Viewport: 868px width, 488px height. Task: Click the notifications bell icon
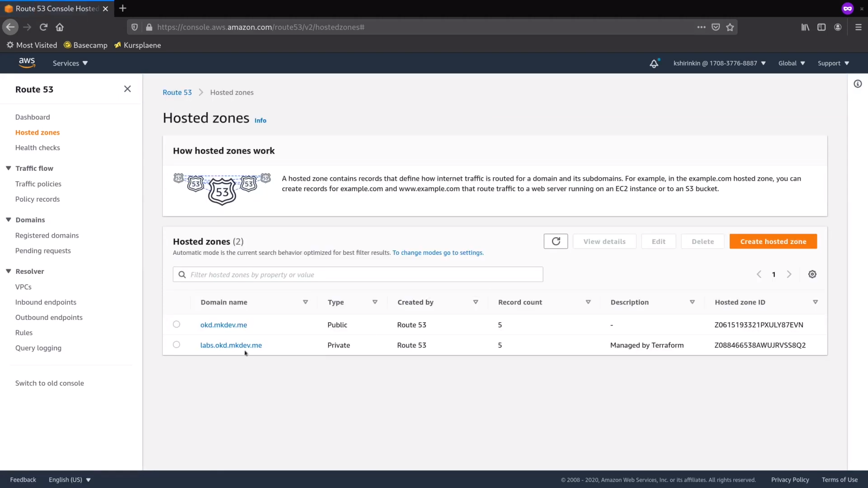tap(654, 63)
